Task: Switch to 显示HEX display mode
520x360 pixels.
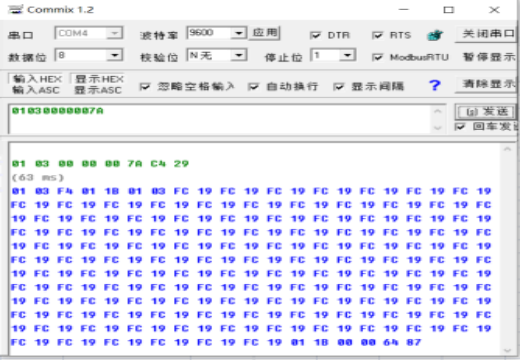Action: pyautogui.click(x=99, y=79)
